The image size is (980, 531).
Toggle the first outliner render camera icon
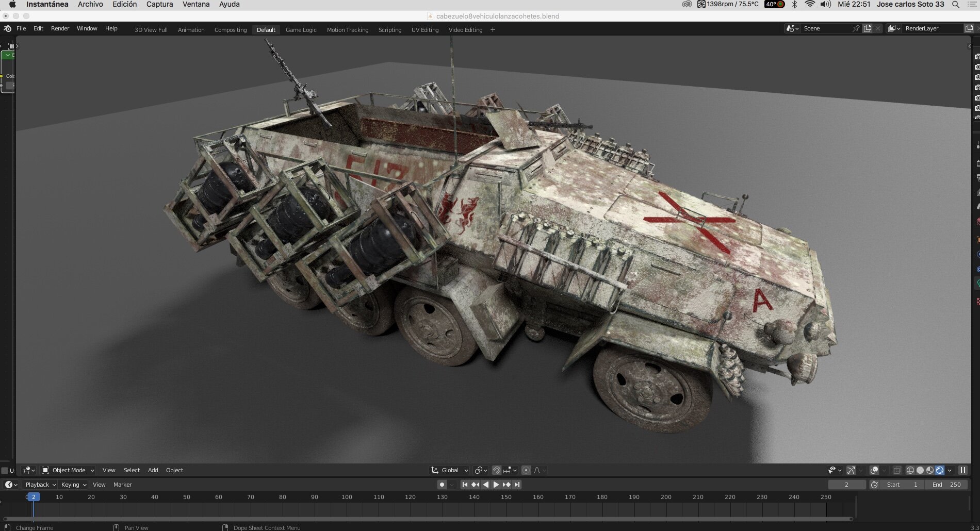click(x=977, y=57)
